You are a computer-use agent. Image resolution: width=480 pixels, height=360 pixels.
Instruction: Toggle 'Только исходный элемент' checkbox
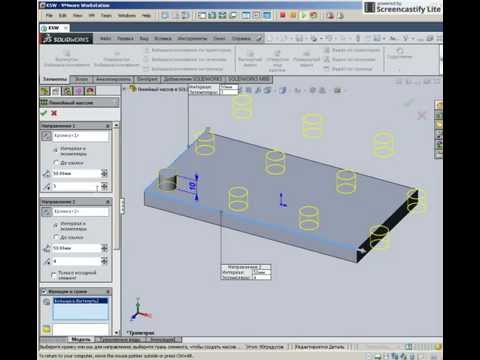tap(54, 275)
